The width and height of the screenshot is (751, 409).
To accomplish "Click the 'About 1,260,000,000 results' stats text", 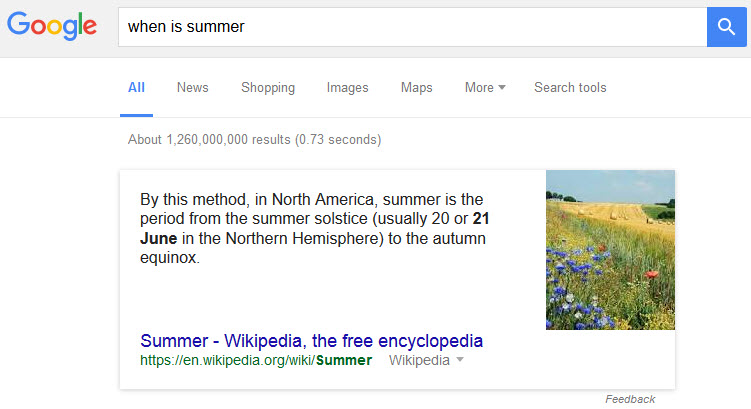I will pyautogui.click(x=254, y=139).
